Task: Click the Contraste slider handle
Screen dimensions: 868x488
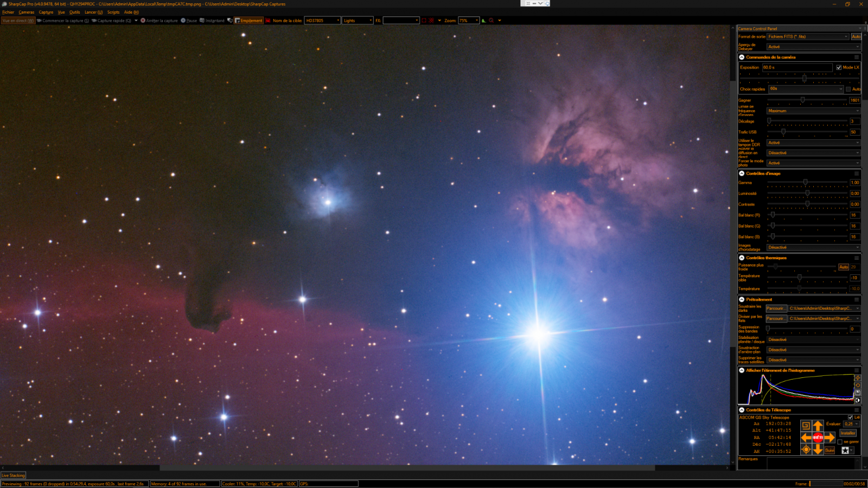Action: tap(807, 204)
